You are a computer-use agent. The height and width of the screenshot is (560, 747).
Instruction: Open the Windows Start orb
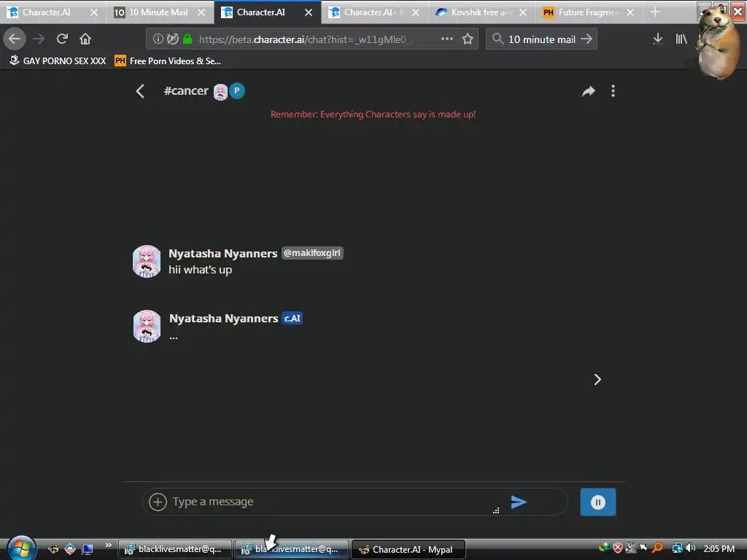pyautogui.click(x=20, y=548)
